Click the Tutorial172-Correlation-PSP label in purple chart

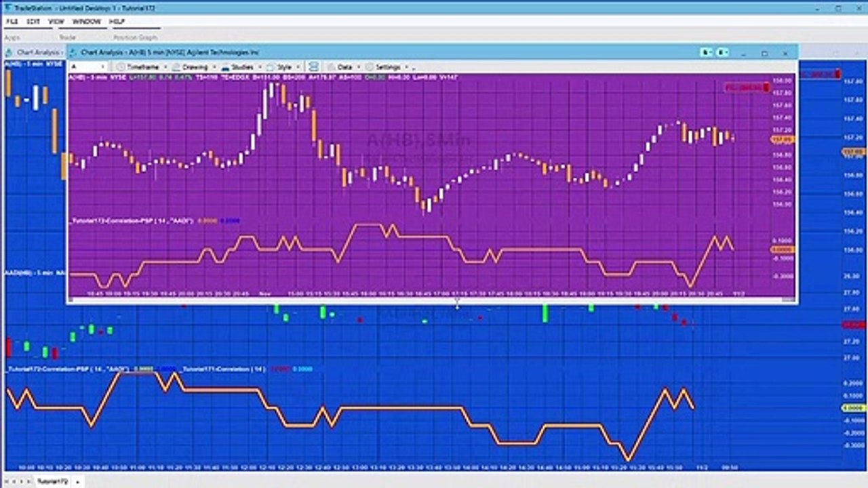[132, 220]
